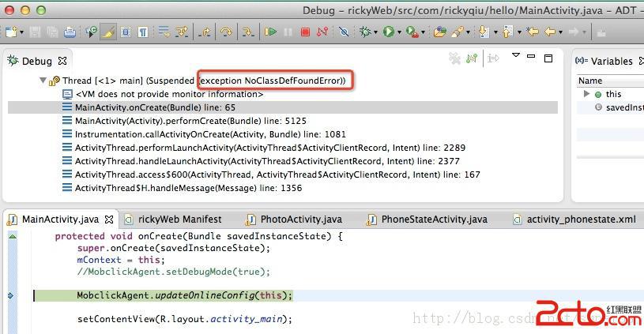Screen dimensions: 644x334
Task: Open the Run configurations dropdown arrow
Action: (x=399, y=32)
